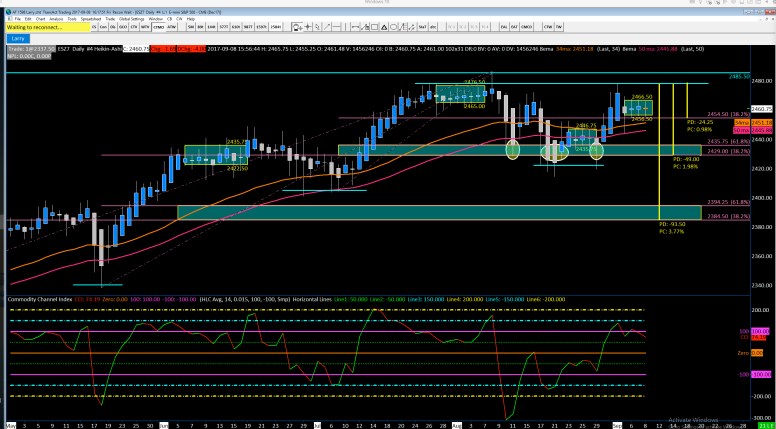Open the Analysis menu
Screen dimensions: 776x429
(55, 18)
